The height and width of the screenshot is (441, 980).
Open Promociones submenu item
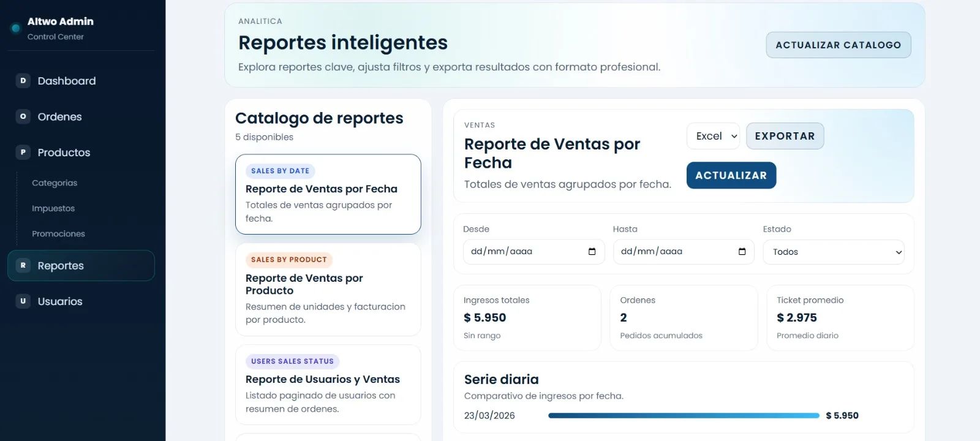(58, 233)
